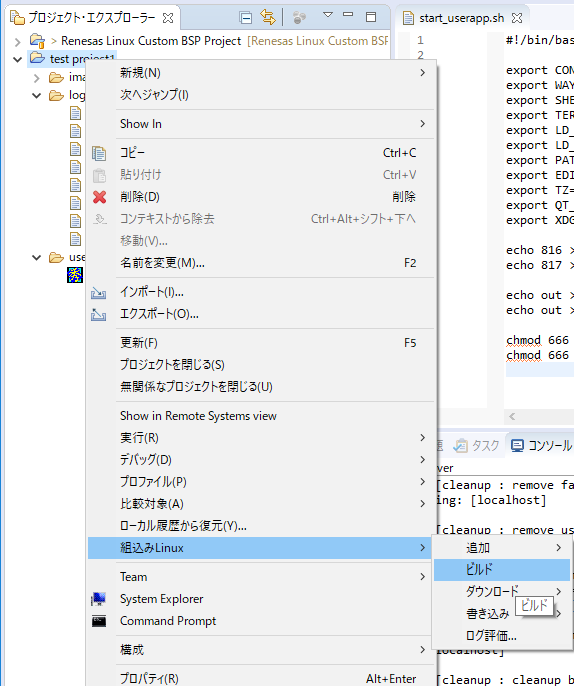Screen dimensions: 574x686
Task: Click the editor horizontal scrollbar left arrow
Action: (x=512, y=416)
